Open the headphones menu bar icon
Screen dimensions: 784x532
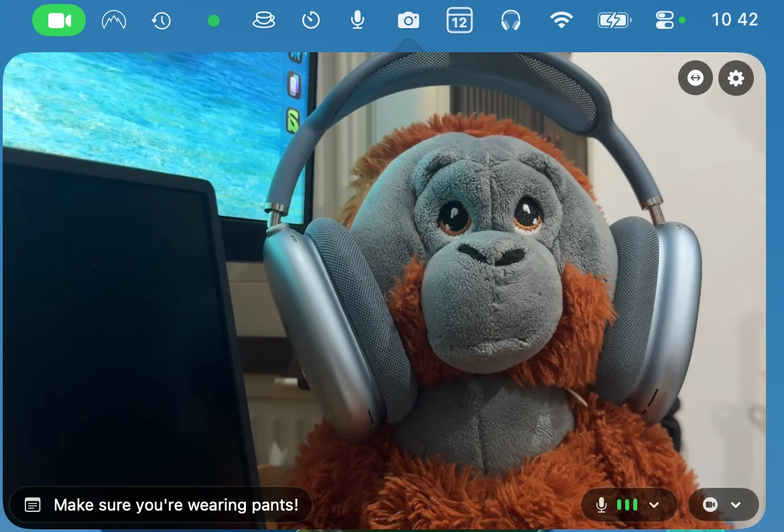point(511,21)
